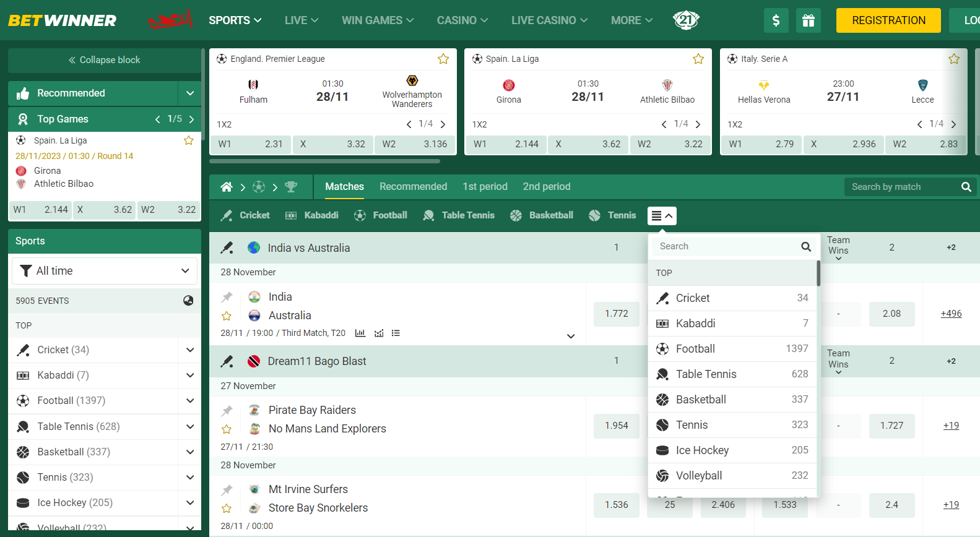
Task: Click the Search by match field
Action: 901,187
